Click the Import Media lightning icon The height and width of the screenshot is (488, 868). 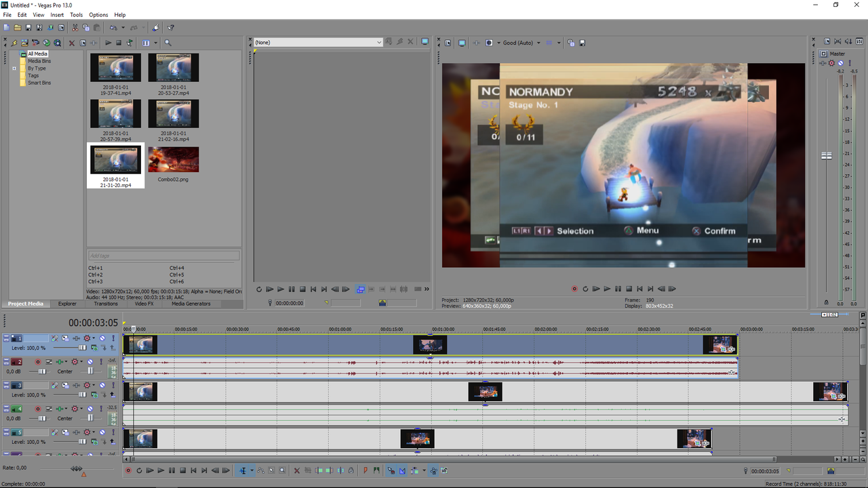[x=14, y=43]
